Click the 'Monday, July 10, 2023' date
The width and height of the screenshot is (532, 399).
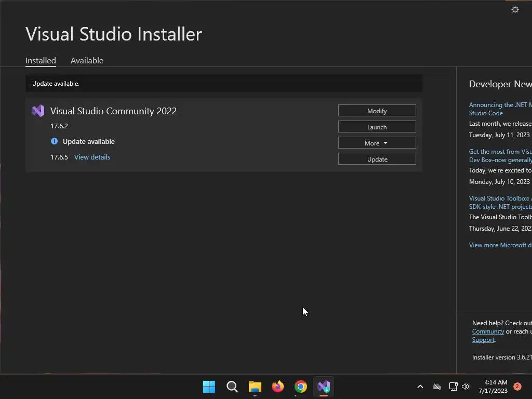499,182
